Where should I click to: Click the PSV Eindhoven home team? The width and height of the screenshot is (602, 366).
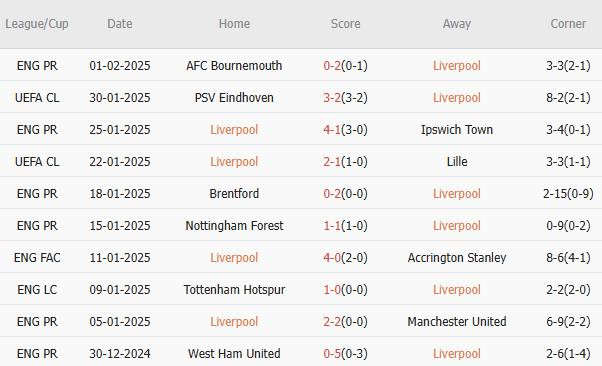(234, 98)
